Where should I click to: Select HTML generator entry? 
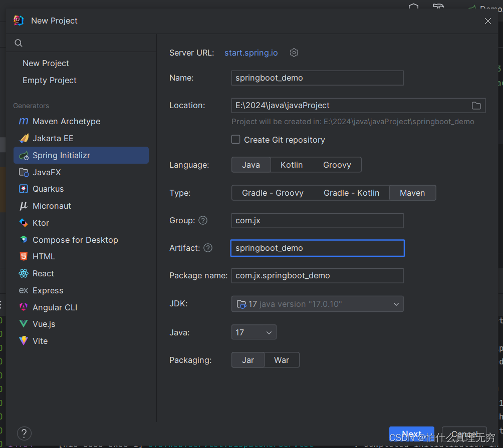(x=81, y=257)
